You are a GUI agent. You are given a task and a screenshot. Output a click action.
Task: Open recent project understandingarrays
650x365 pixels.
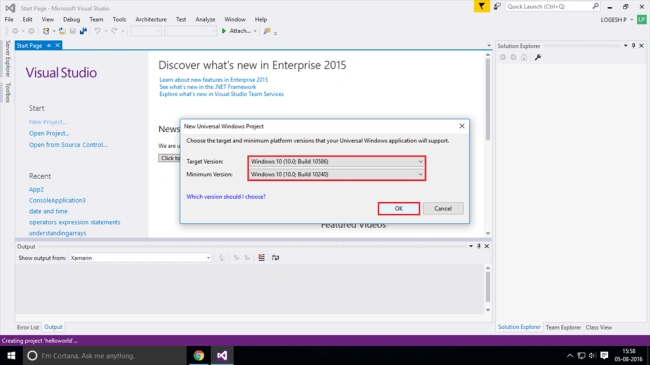tap(58, 233)
